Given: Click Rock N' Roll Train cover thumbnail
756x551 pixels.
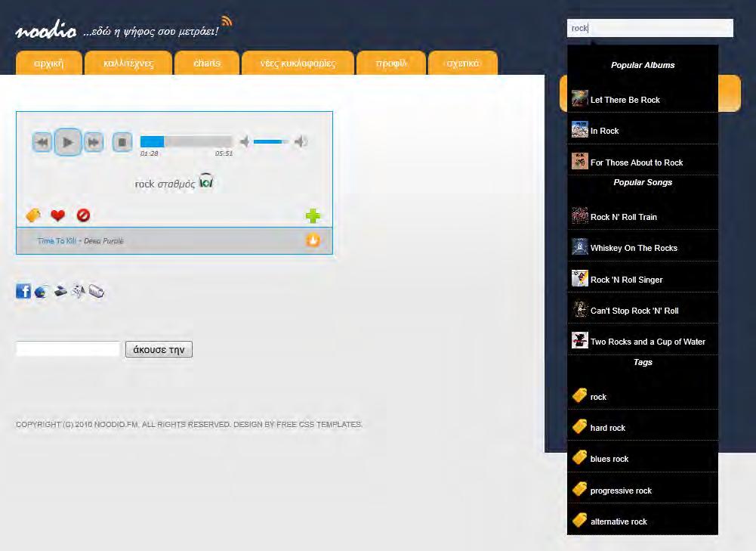Looking at the screenshot, I should coord(579,215).
